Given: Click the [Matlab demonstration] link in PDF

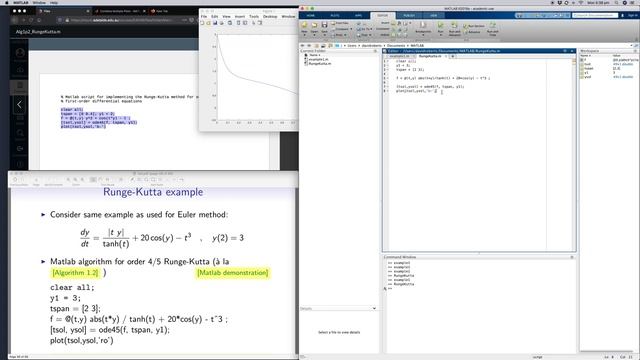Looking at the screenshot, I should click(x=233, y=273).
